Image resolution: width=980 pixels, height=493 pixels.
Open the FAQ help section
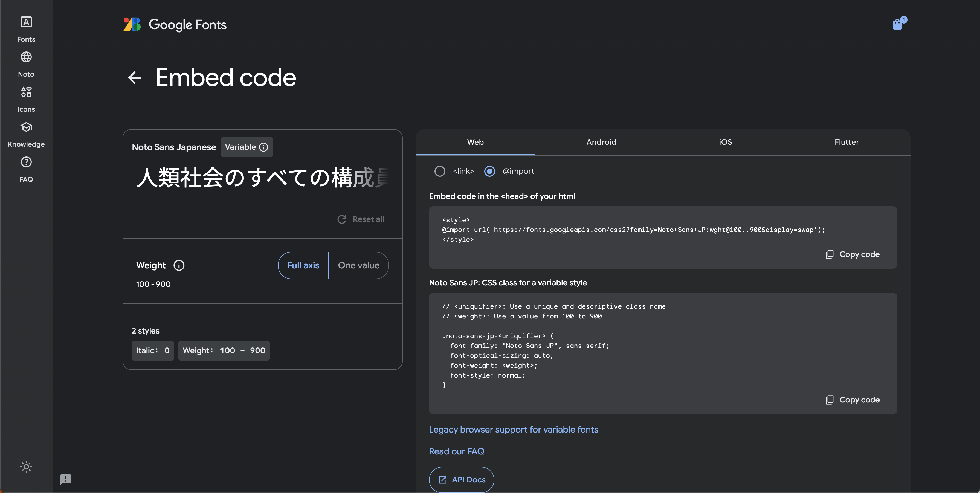[26, 169]
